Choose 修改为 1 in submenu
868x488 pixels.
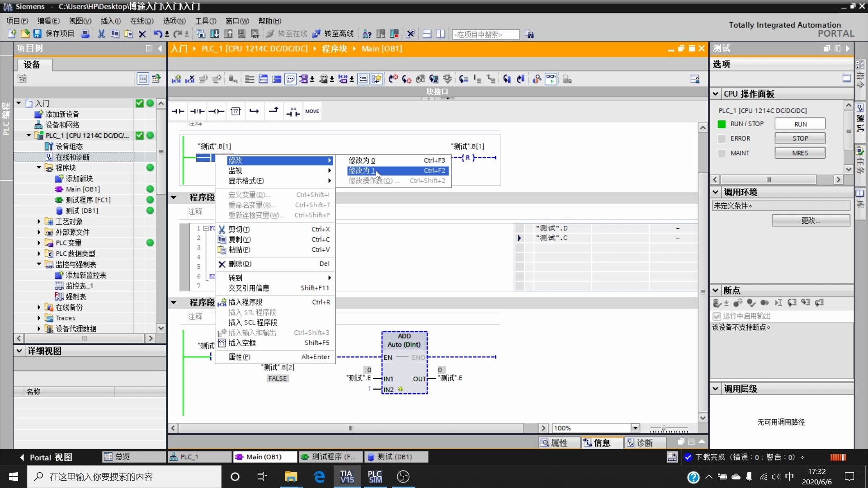tap(398, 171)
